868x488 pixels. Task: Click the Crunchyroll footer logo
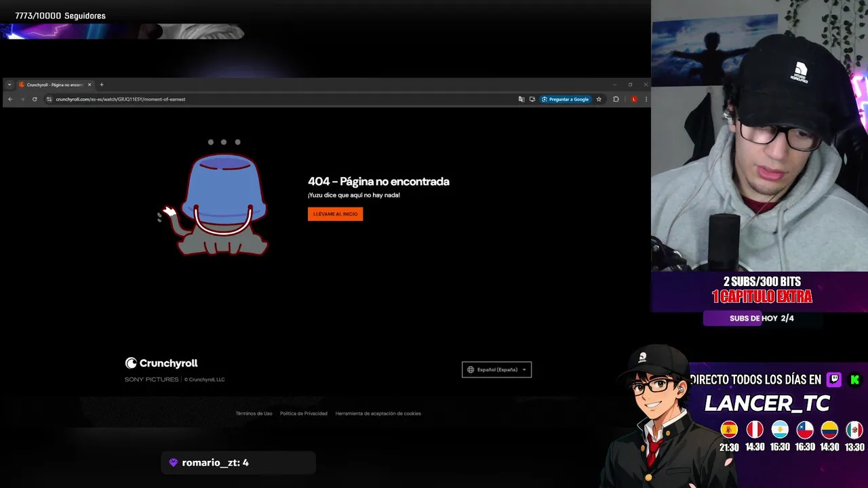click(x=161, y=363)
